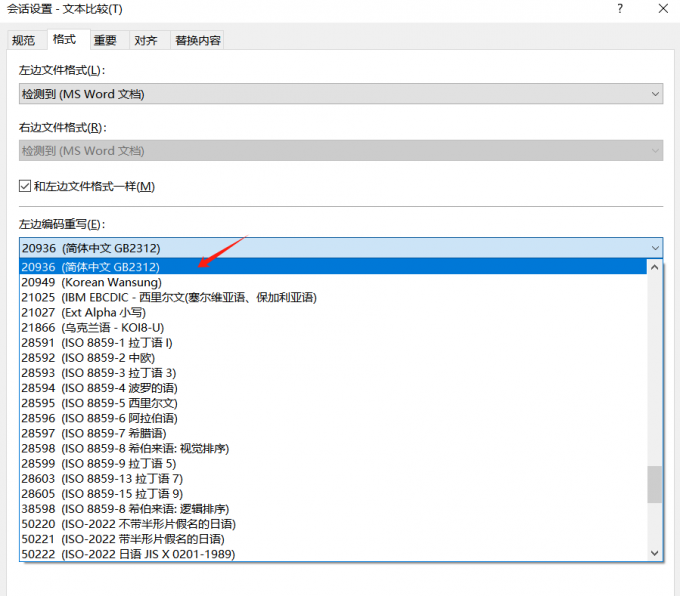Select 20936 简体中文 GB2312 in list
The height and width of the screenshot is (596, 680).
point(333,267)
